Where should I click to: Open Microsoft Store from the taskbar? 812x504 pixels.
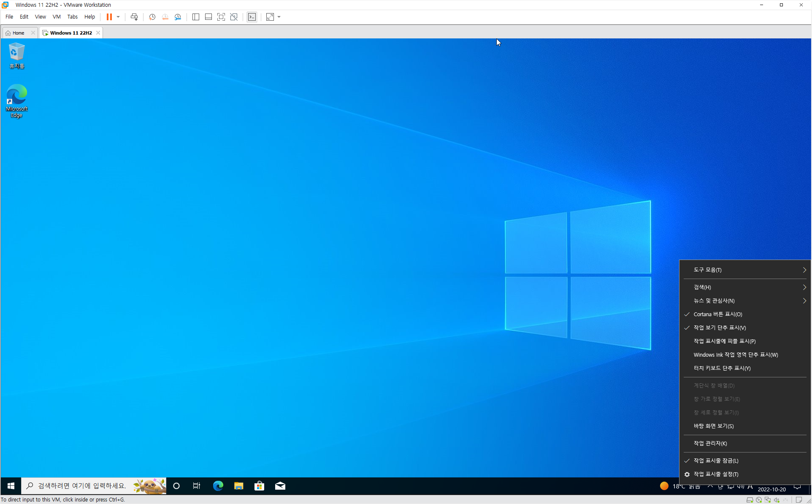259,486
